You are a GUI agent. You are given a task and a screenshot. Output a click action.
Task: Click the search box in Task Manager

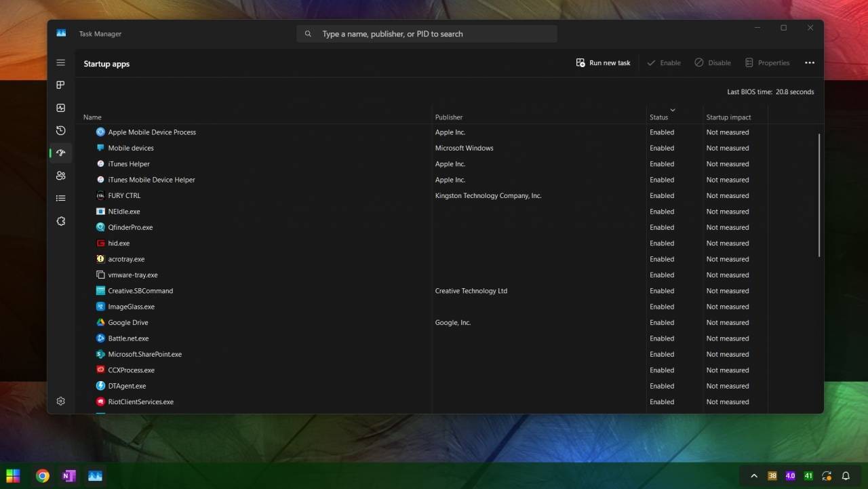pos(427,33)
